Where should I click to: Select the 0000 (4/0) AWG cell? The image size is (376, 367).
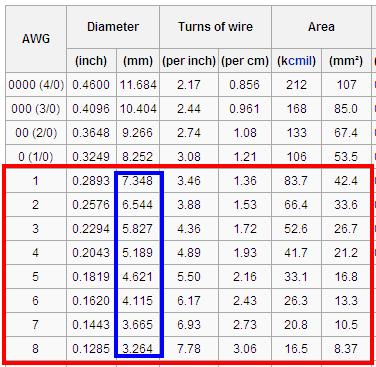36,85
